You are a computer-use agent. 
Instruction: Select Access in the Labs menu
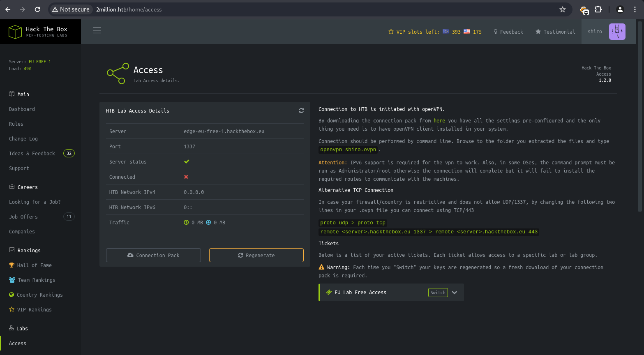click(18, 343)
